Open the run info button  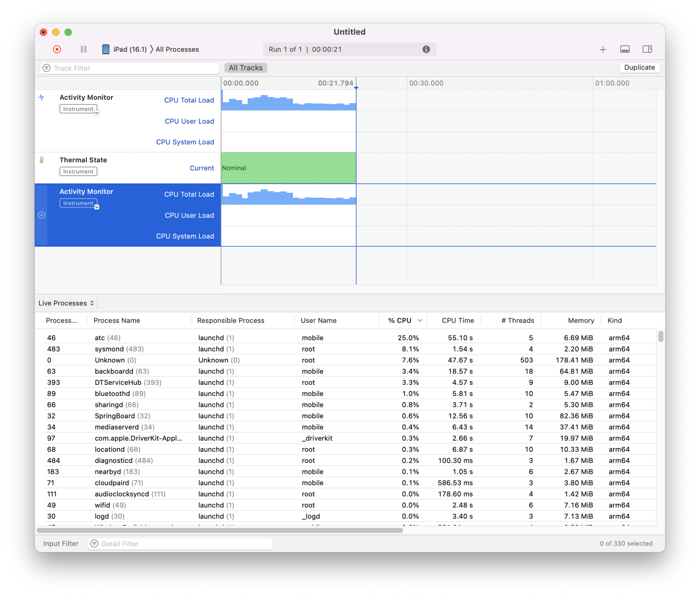[x=426, y=49]
